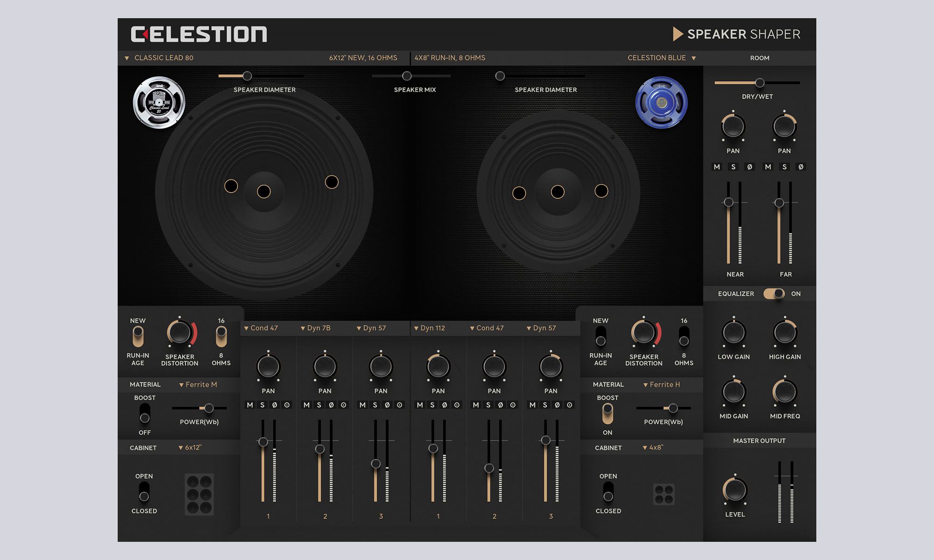Click the circle icon on left channel 3
Viewport: 934px width, 560px height.
click(x=400, y=405)
